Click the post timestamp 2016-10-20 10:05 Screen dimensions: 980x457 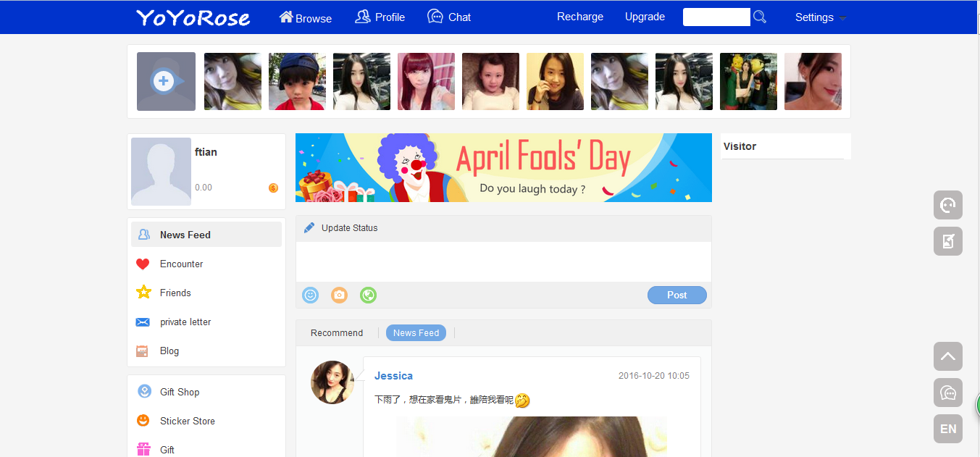[x=654, y=376]
